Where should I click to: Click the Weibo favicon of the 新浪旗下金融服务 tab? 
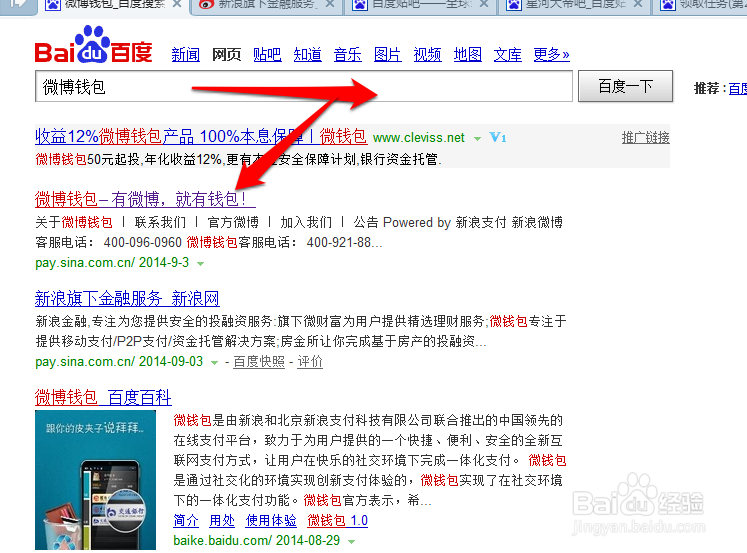click(x=206, y=5)
